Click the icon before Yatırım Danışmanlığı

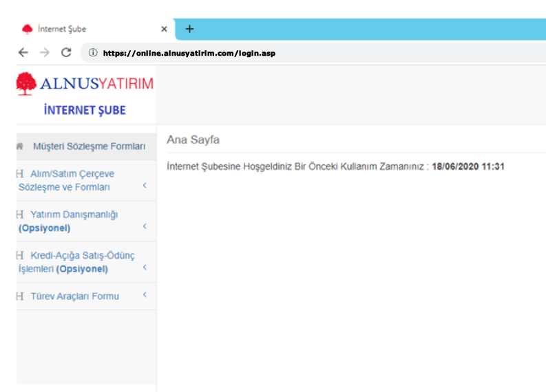click(x=20, y=215)
